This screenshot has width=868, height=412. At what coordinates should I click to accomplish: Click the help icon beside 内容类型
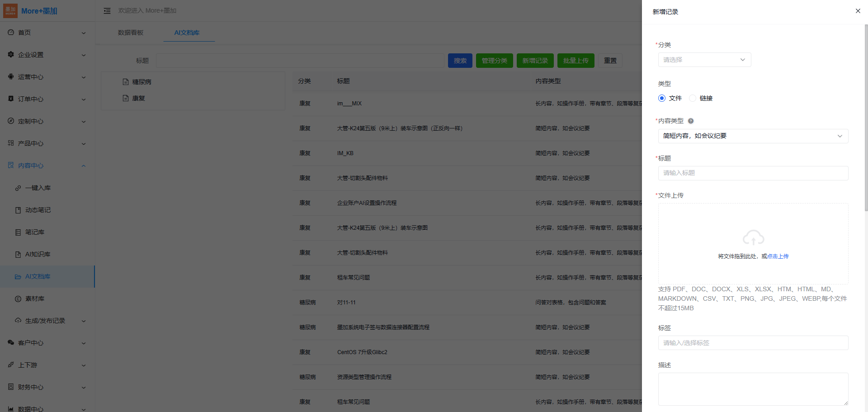[691, 121]
